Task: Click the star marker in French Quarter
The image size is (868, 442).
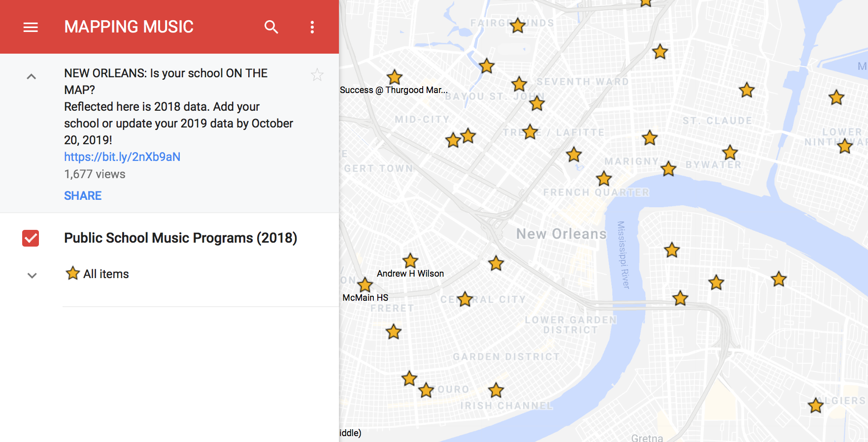Action: (604, 179)
